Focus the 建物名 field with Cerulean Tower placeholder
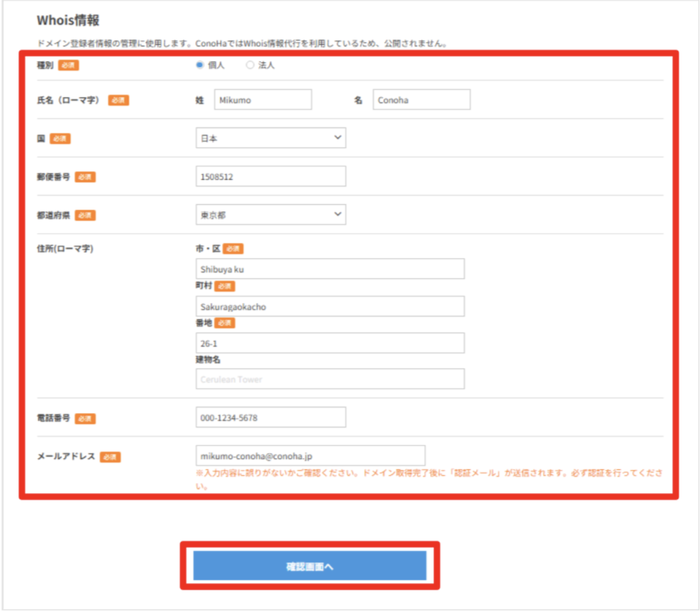 click(329, 379)
